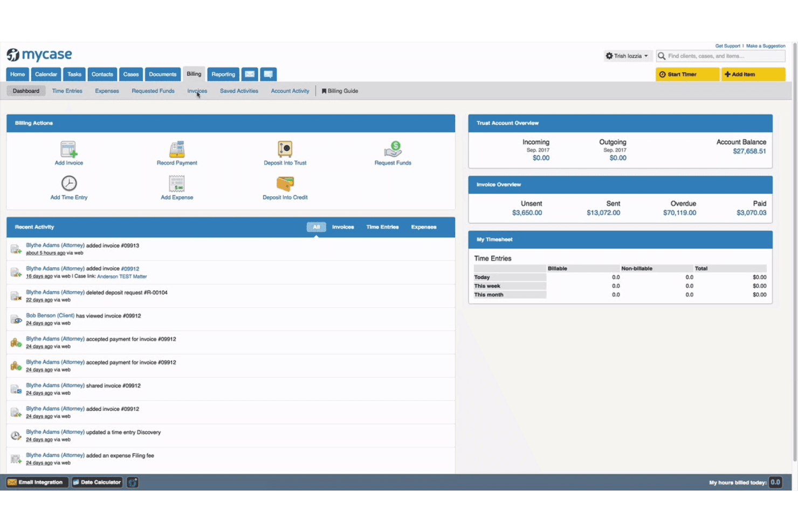This screenshot has width=798, height=532.
Task: Go to the Home tab
Action: click(17, 74)
